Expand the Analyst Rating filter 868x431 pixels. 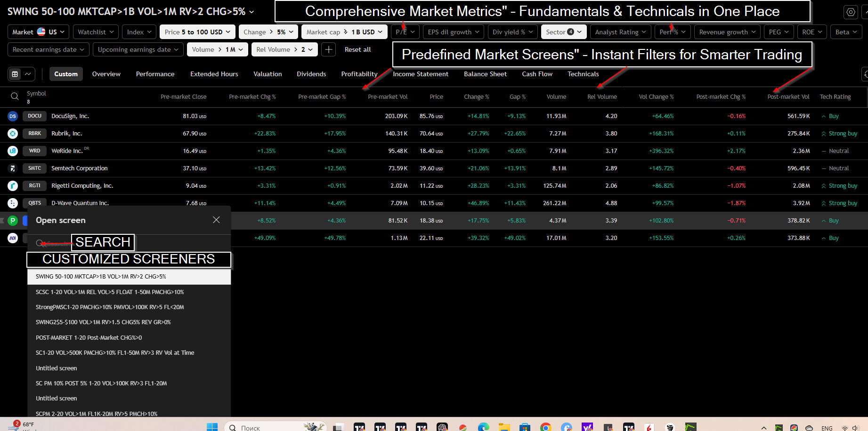(x=620, y=32)
